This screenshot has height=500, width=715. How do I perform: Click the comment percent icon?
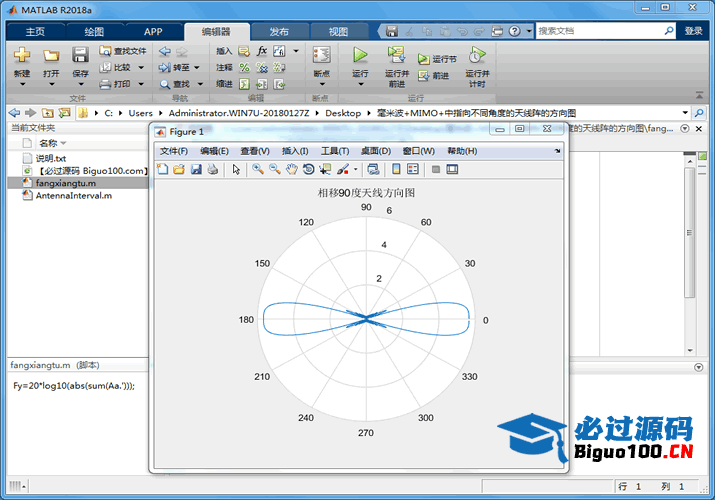245,67
